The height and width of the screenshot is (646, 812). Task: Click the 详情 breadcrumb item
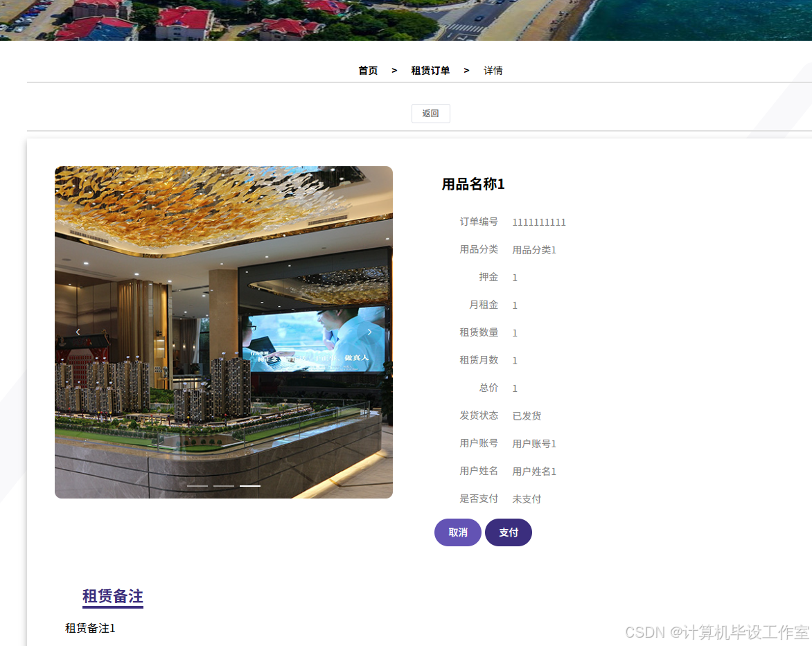click(493, 71)
